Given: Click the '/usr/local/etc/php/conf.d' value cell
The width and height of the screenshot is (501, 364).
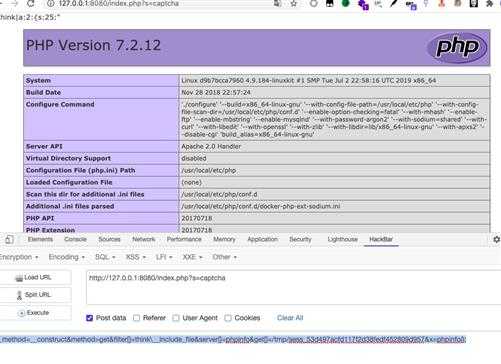Looking at the screenshot, I should click(x=334, y=194).
